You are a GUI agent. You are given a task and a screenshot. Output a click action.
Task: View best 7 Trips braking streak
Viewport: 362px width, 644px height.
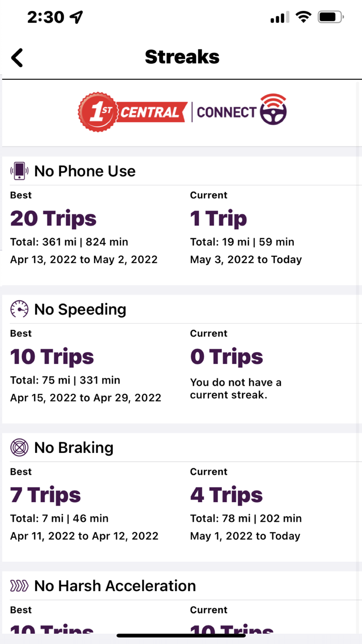point(46,495)
